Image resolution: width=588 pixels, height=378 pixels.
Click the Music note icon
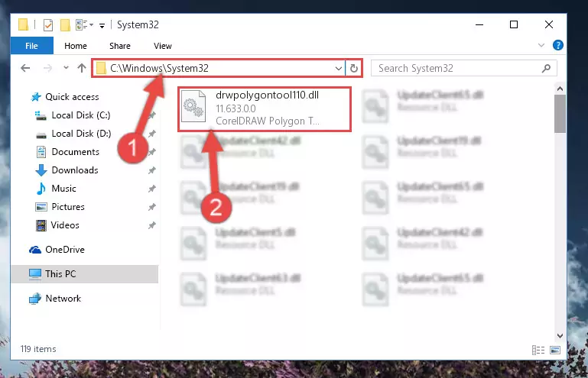tap(41, 189)
